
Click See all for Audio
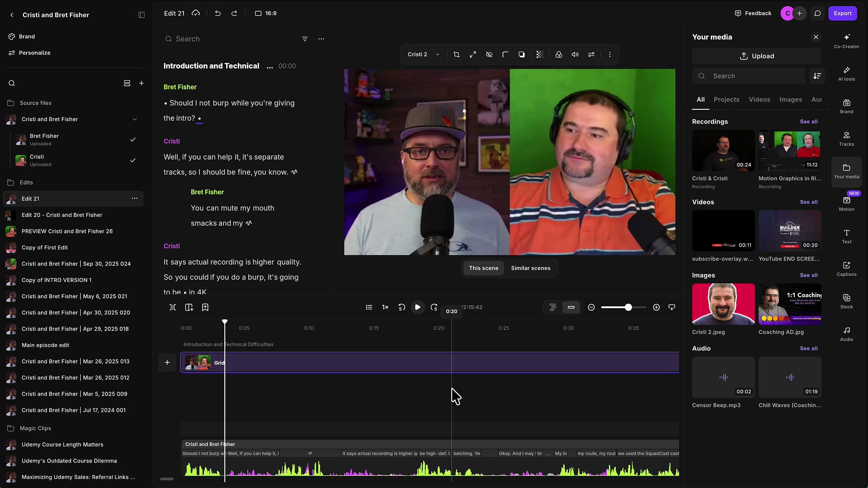(809, 348)
